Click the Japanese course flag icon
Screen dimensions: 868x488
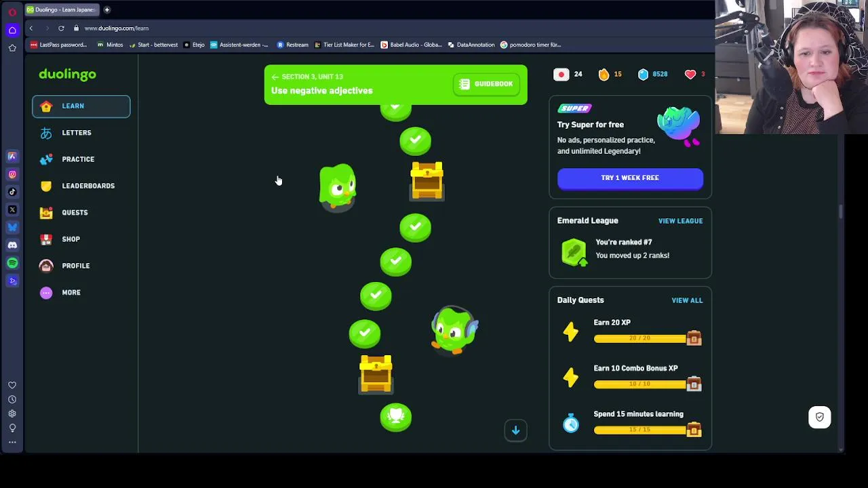pyautogui.click(x=561, y=75)
